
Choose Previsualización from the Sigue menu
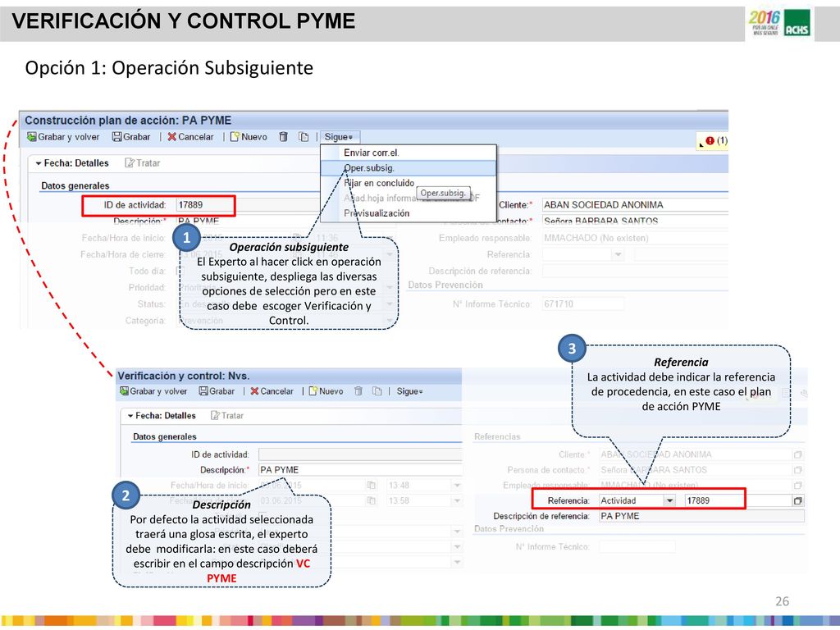click(x=377, y=213)
